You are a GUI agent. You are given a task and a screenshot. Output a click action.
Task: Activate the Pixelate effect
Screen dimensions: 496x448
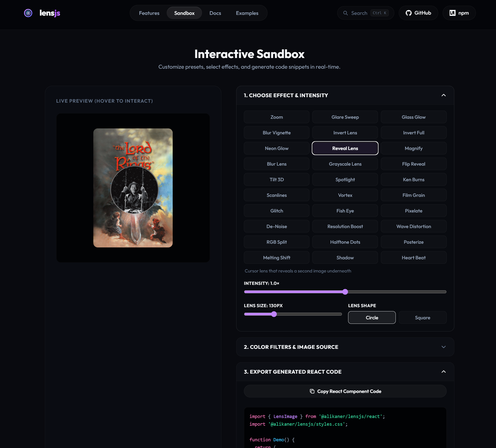[414, 211]
